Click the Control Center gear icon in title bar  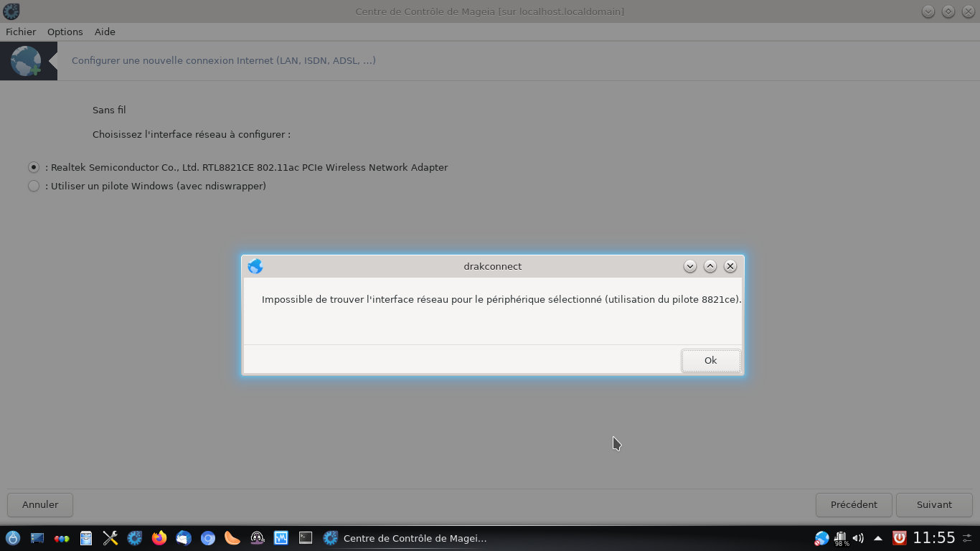[11, 11]
